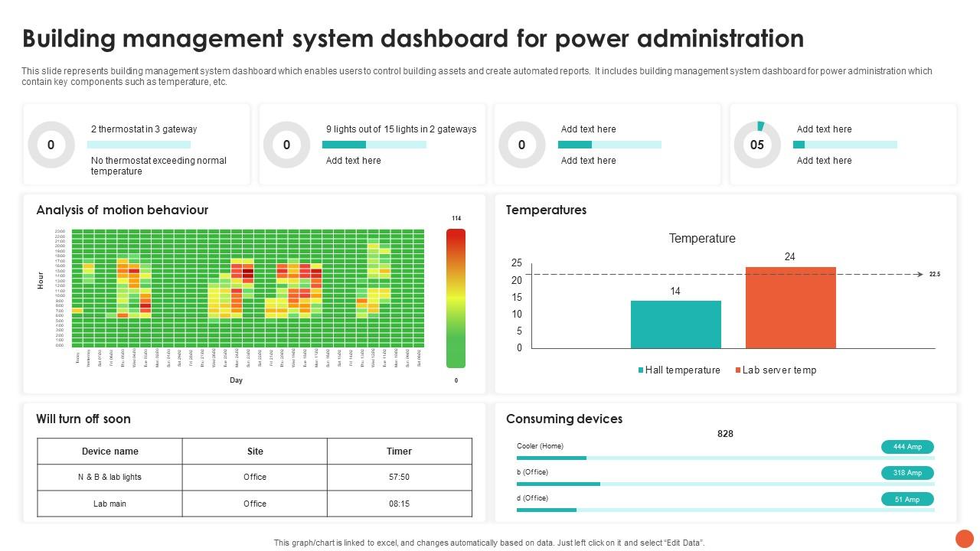Click the Will turn off soon heading
This screenshot has height=551, width=980.
click(x=83, y=419)
